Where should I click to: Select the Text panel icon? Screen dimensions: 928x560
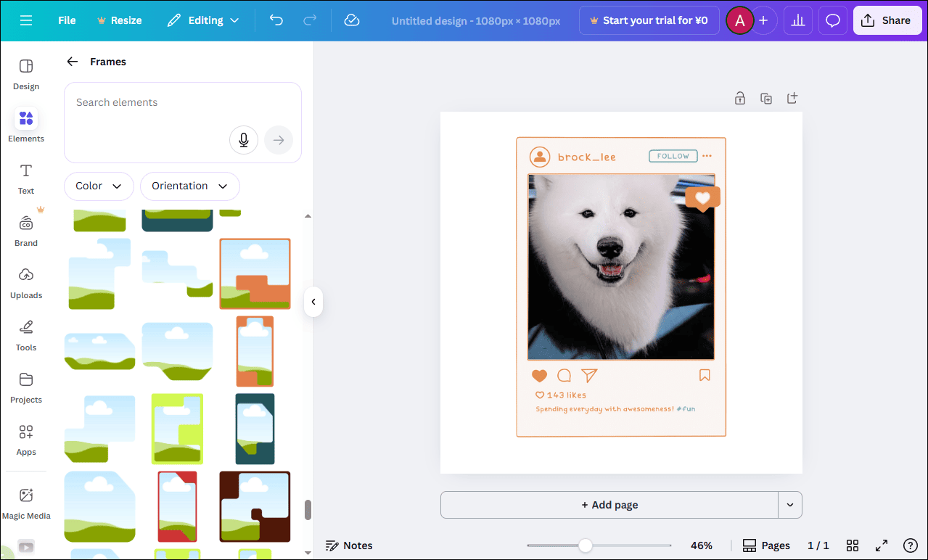click(25, 178)
